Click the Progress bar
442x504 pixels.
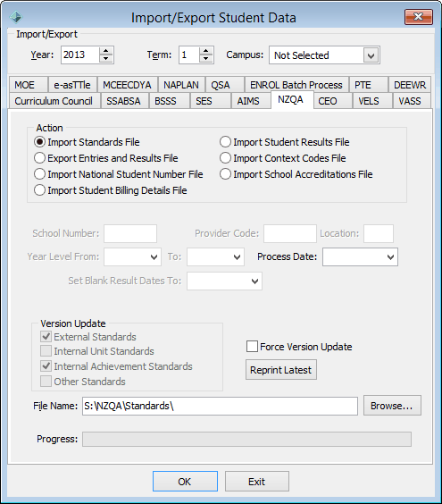point(246,440)
